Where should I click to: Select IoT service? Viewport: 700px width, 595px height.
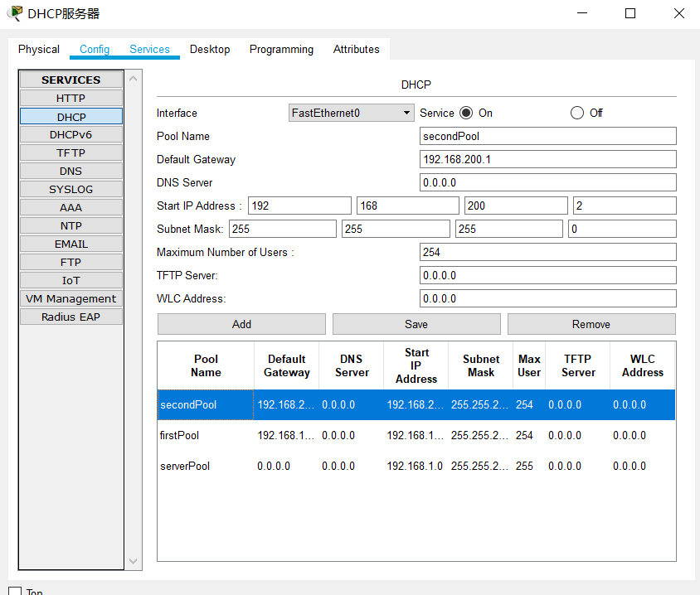71,281
